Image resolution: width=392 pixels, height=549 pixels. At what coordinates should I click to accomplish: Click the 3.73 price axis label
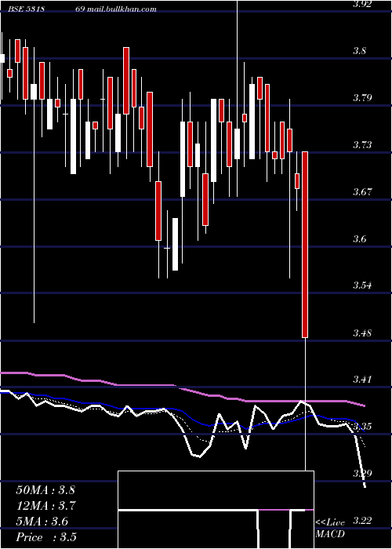(x=361, y=144)
